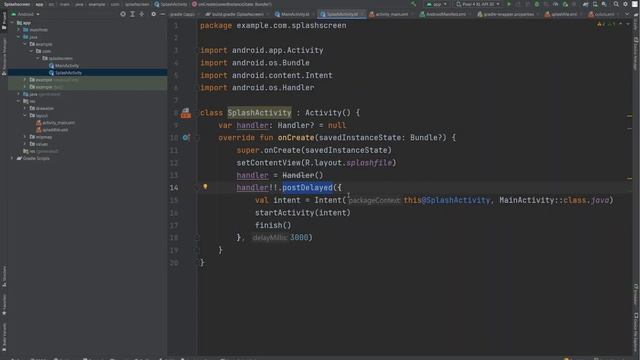640x360 pixels.
Task: Click override gutter icon on onCreate line
Action: click(186, 138)
